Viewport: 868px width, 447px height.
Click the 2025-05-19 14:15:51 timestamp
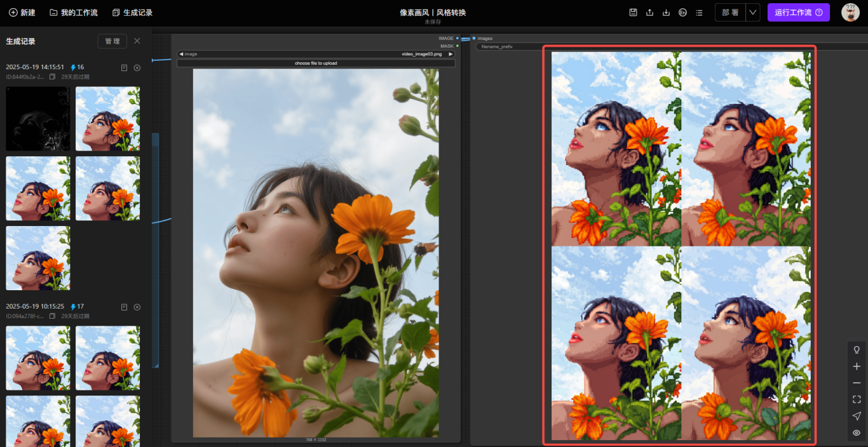click(35, 67)
